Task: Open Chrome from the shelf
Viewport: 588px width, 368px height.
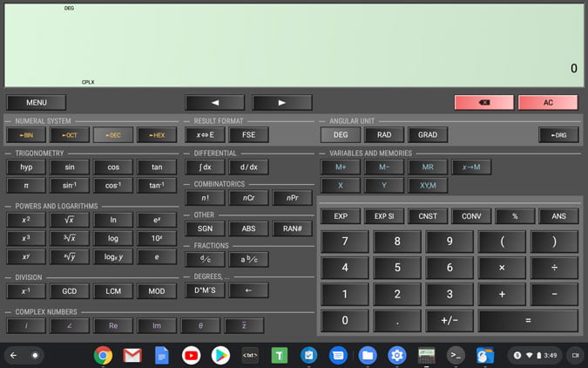Action: tap(103, 355)
